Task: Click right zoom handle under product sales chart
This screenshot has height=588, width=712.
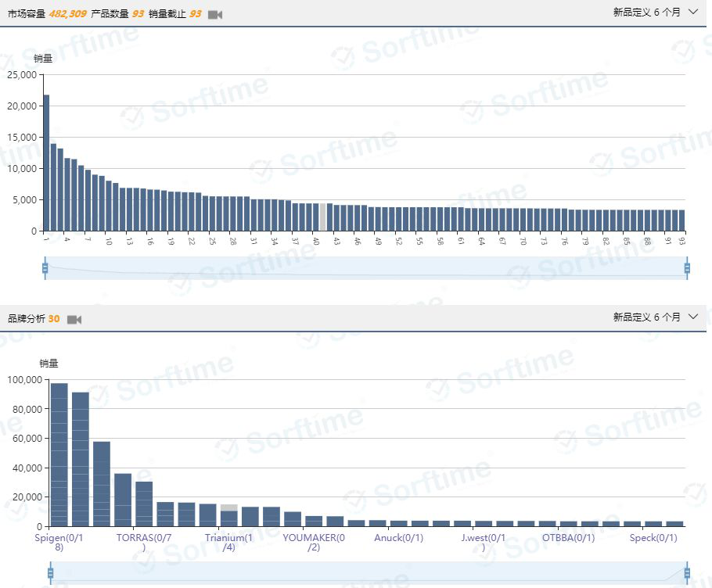Action: 687,268
